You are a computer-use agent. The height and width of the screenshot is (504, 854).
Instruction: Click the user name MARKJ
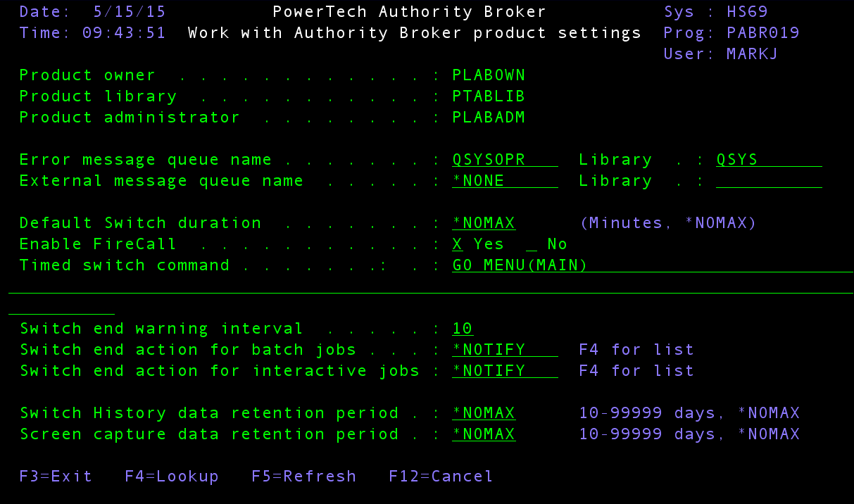753,54
